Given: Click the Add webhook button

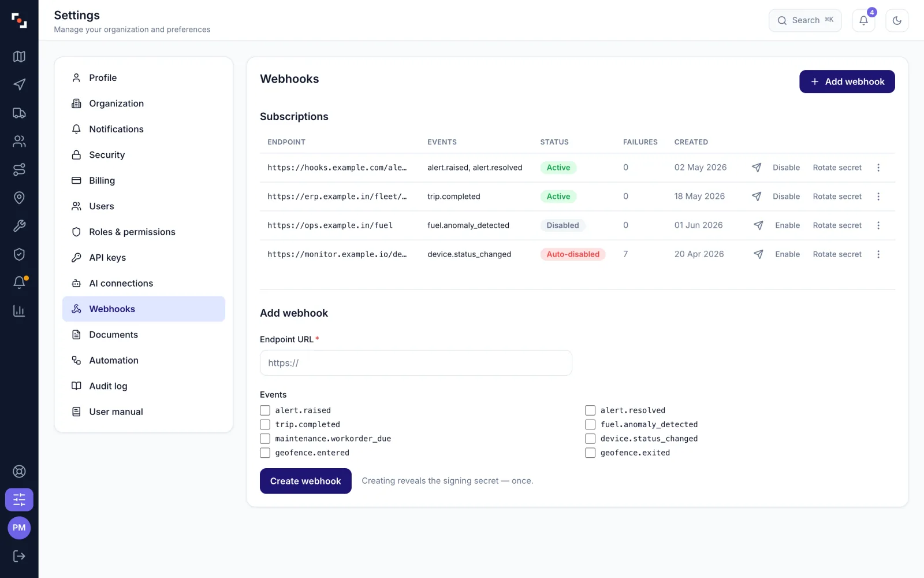Looking at the screenshot, I should pyautogui.click(x=847, y=81).
